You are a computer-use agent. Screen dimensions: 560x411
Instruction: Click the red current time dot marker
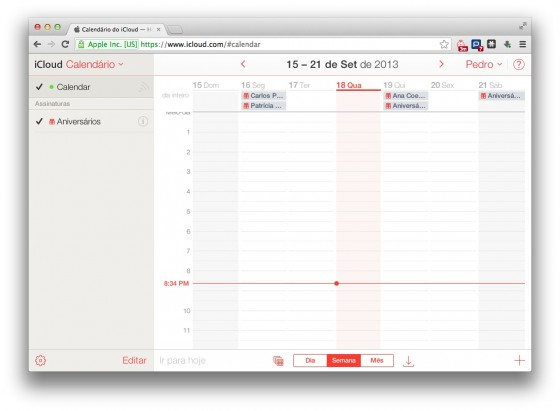click(x=336, y=284)
